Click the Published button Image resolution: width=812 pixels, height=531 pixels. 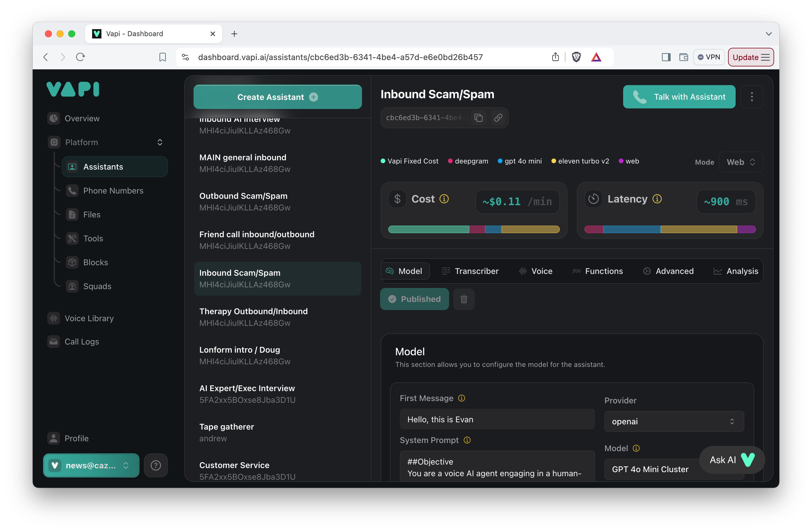click(x=414, y=299)
